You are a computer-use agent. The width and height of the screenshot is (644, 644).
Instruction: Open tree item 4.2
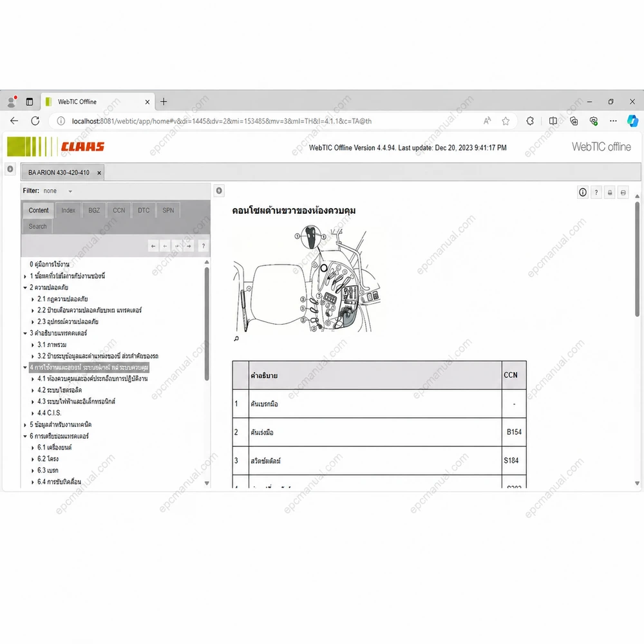(59, 390)
